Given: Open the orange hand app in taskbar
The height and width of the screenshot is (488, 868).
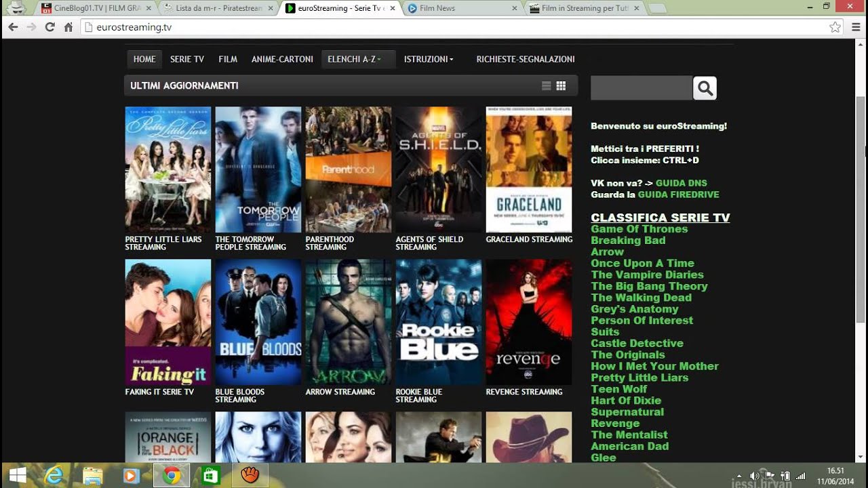Looking at the screenshot, I should (x=250, y=476).
